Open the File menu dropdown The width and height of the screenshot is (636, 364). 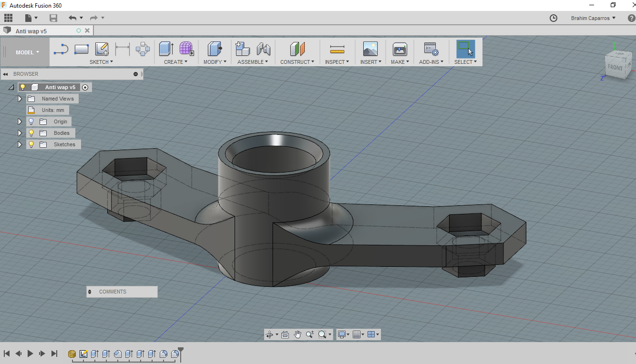tap(31, 18)
